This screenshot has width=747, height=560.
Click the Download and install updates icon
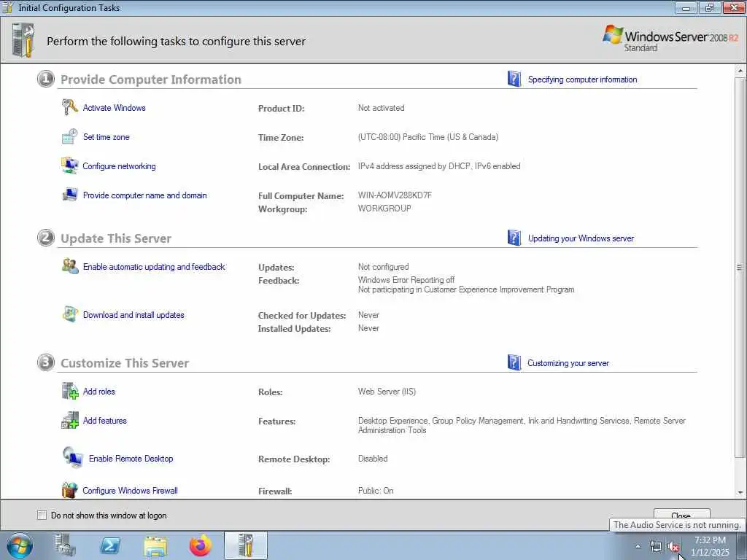(x=69, y=314)
